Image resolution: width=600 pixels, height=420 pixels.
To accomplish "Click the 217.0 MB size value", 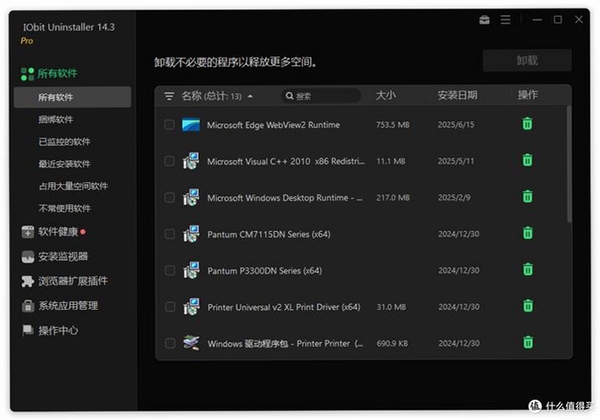I will (x=393, y=197).
